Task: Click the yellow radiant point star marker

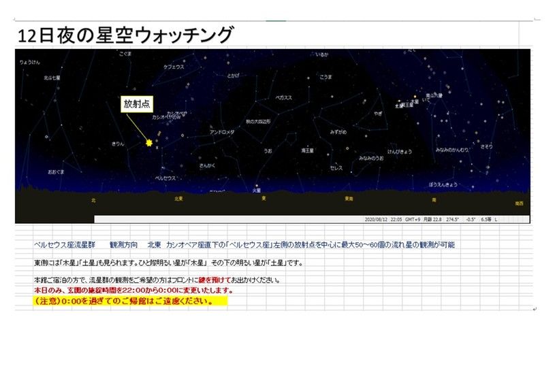Action: coord(149,143)
